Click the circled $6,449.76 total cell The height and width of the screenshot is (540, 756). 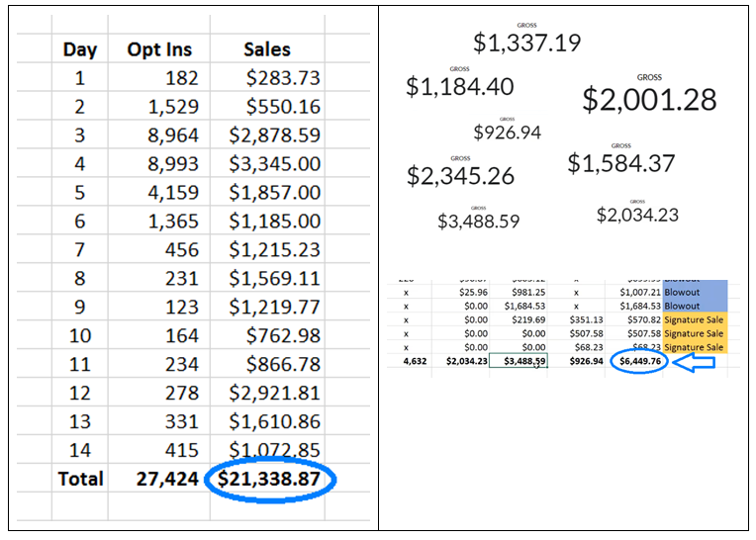click(x=640, y=362)
